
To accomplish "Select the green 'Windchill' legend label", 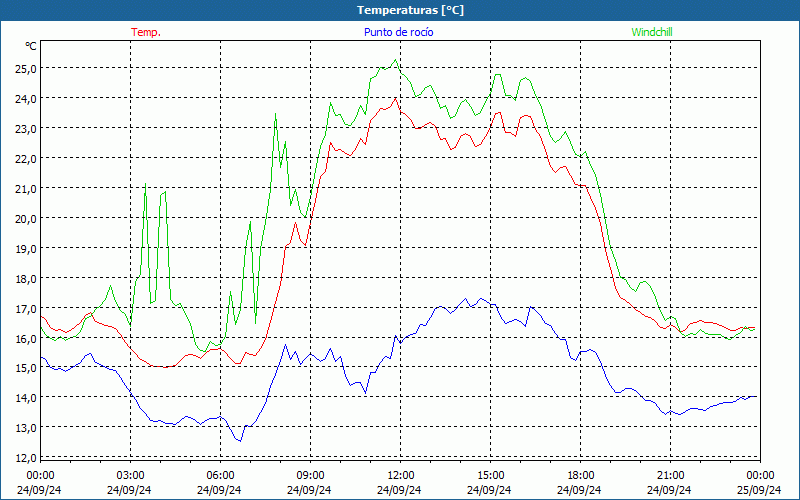I will click(652, 32).
